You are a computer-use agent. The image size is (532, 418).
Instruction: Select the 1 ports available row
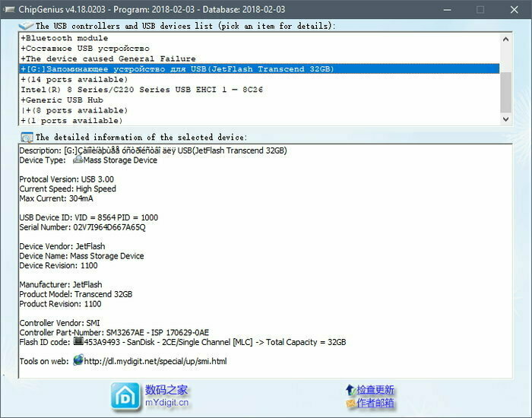click(259, 120)
